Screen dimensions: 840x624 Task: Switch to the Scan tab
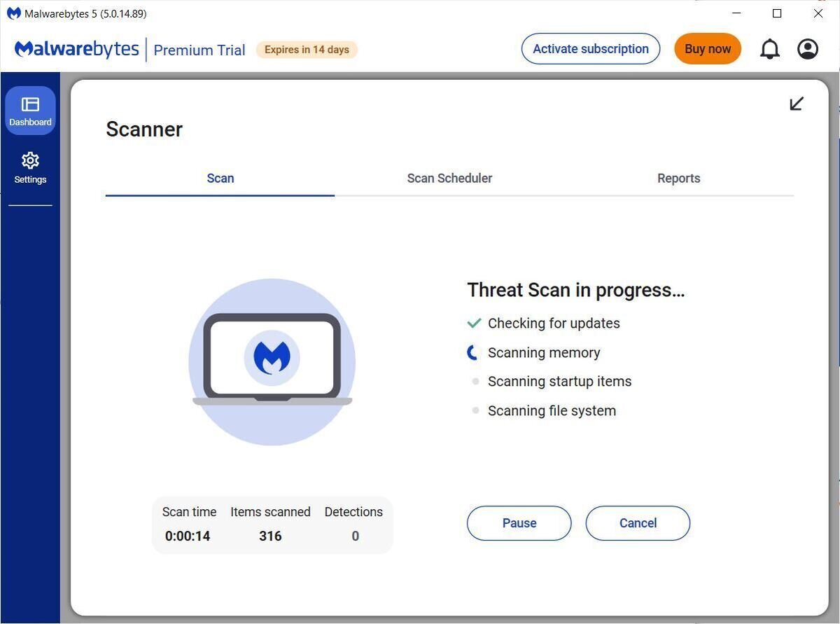220,178
